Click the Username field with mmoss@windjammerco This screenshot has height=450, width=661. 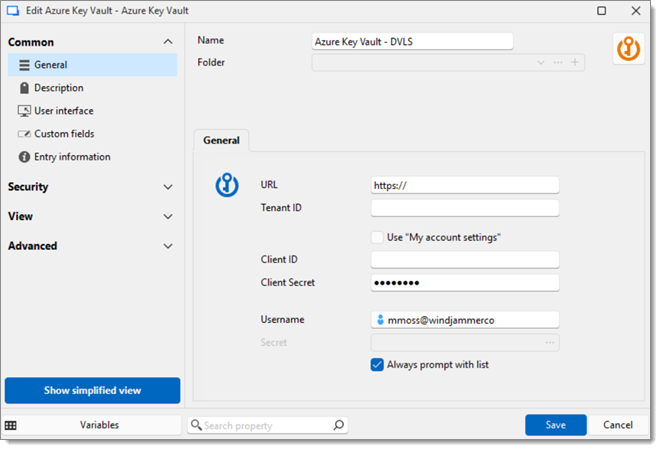tap(465, 320)
